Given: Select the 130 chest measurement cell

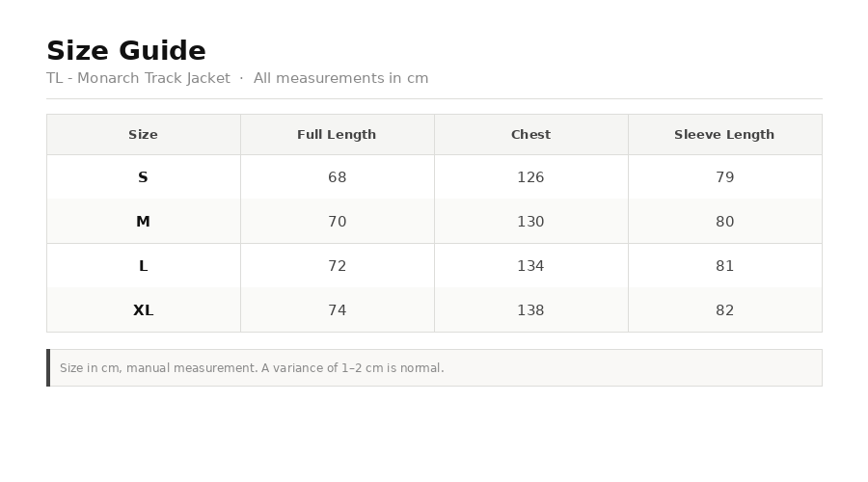Looking at the screenshot, I should pyautogui.click(x=530, y=222).
